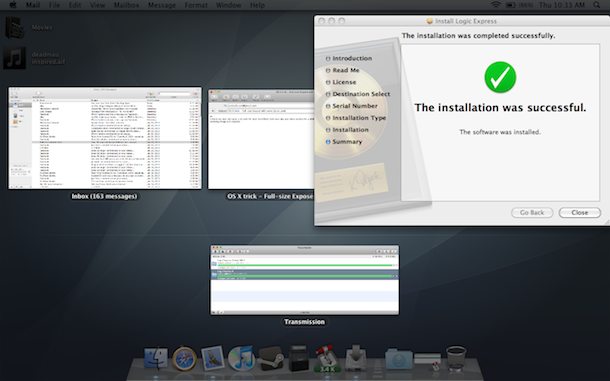
Task: Open the Movies desktop icon
Action: pyautogui.click(x=15, y=27)
